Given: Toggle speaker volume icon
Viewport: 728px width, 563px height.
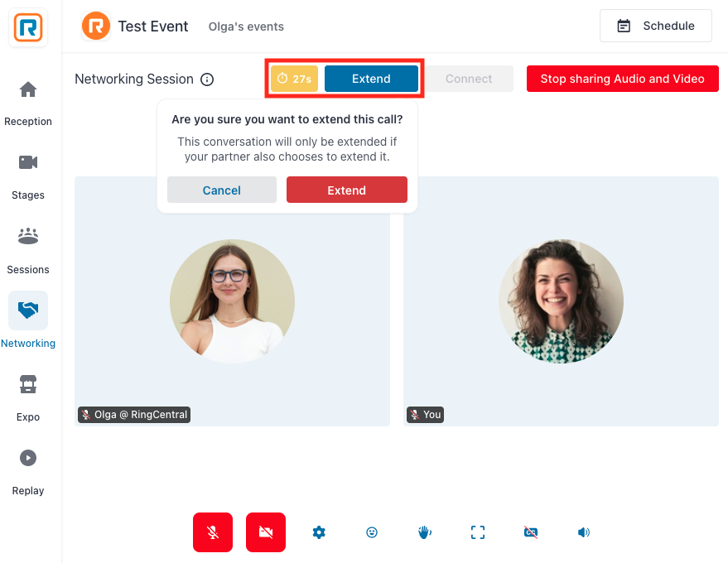Looking at the screenshot, I should click(584, 532).
